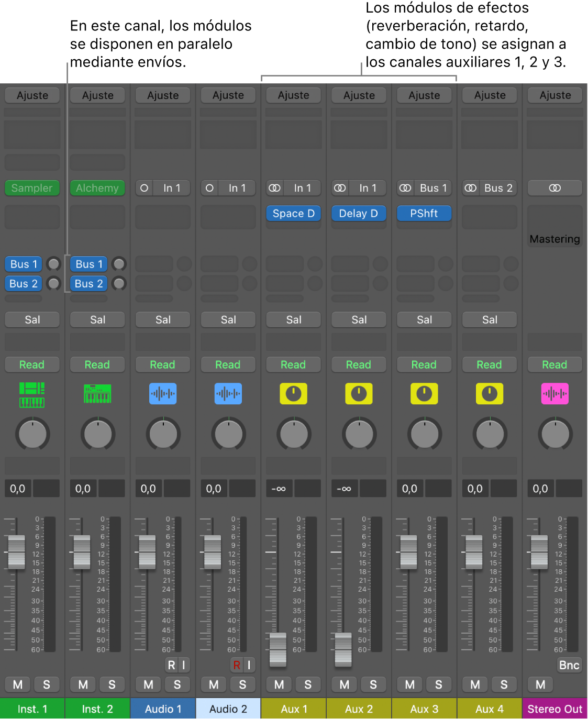Enable record on the Audio 2 channel
Screen dimensions: 588x719
[237, 665]
